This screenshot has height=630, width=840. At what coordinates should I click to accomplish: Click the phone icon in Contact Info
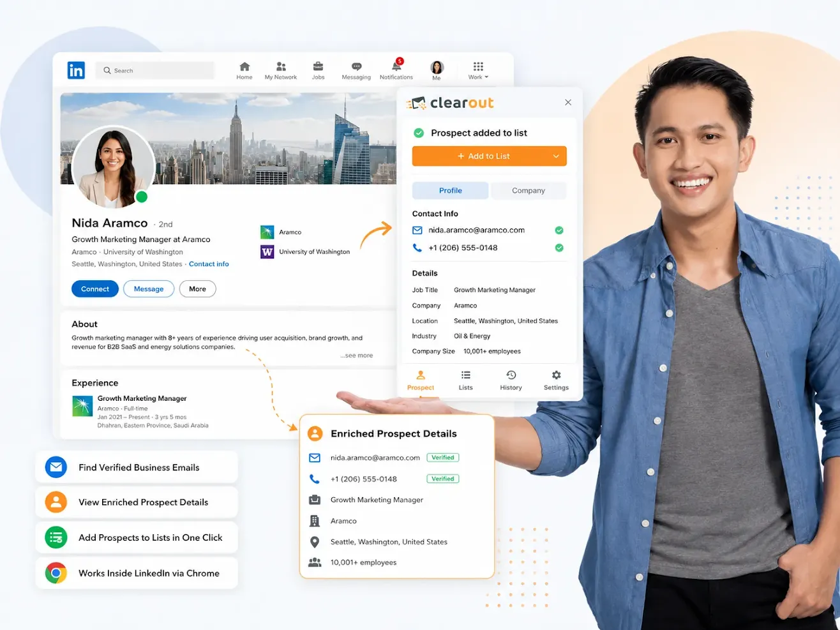417,248
